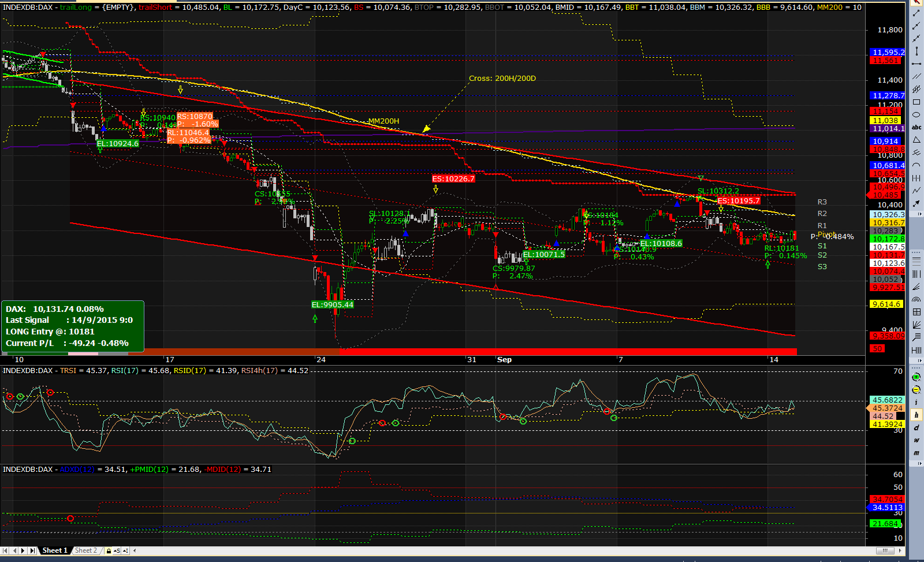Select the Regression channel tool

tap(916, 89)
